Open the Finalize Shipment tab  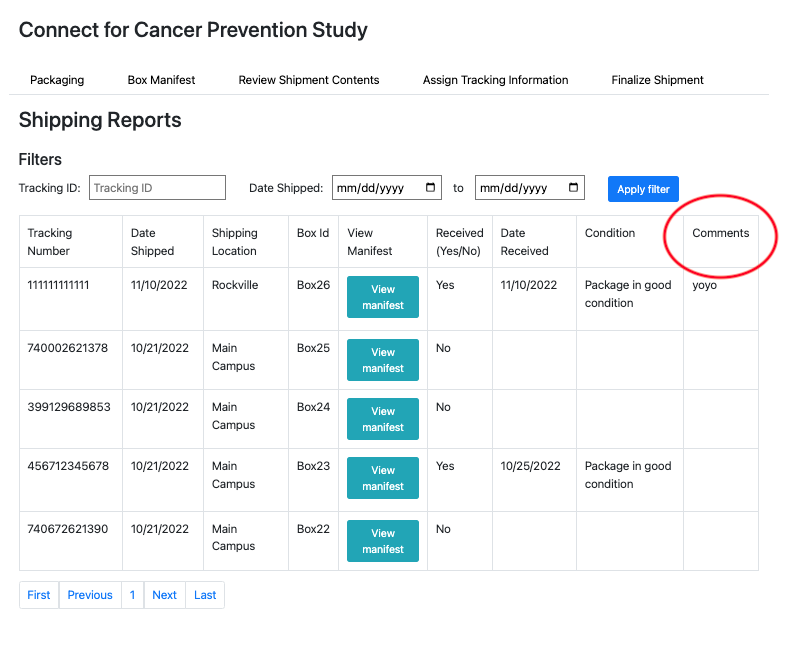[x=657, y=80]
